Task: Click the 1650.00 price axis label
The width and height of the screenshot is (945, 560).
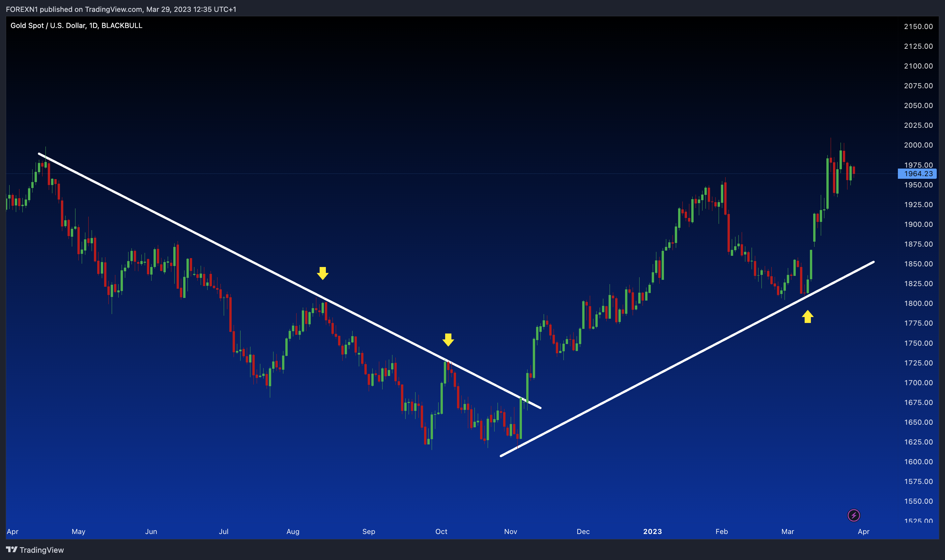Action: (918, 422)
